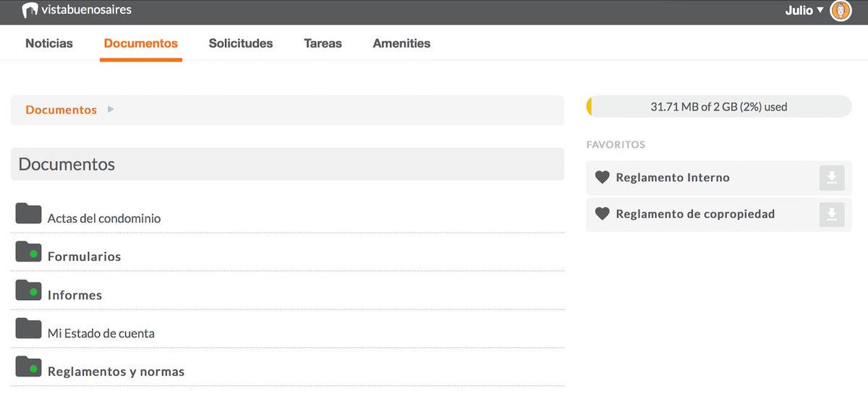The width and height of the screenshot is (868, 404).
Task: Toggle the heart favorite for Reglamento Interno
Action: pos(602,177)
